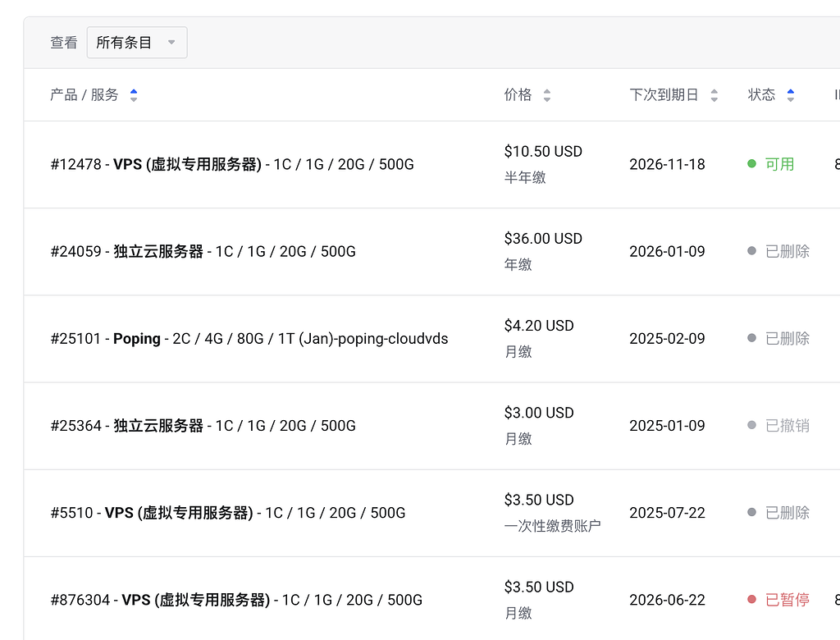Click due date 2026-01-09
840x640 pixels.
667,251
